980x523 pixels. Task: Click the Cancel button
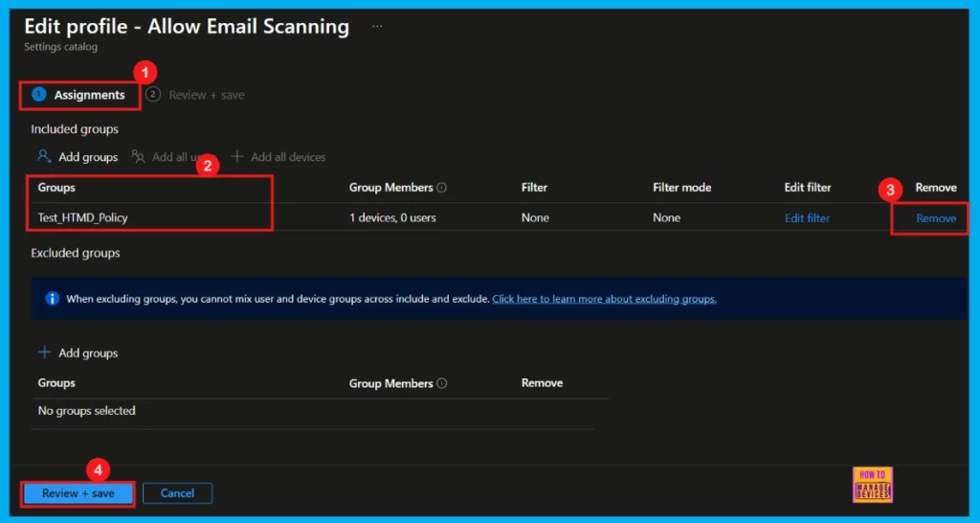(x=177, y=493)
